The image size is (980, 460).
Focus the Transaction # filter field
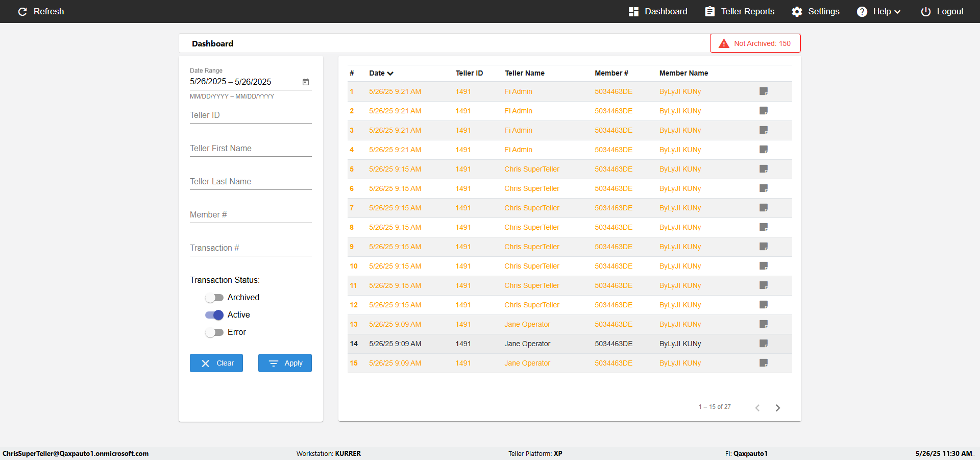[251, 248]
